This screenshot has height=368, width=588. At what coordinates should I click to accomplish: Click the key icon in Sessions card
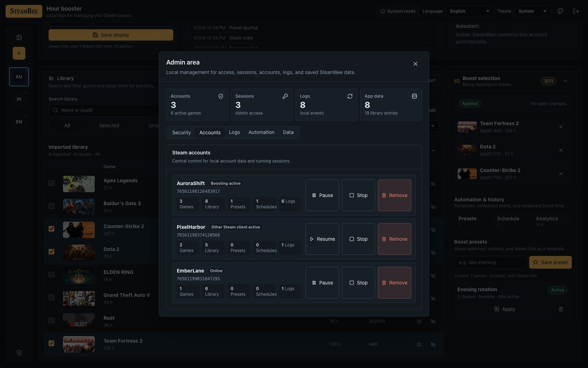[x=285, y=96]
